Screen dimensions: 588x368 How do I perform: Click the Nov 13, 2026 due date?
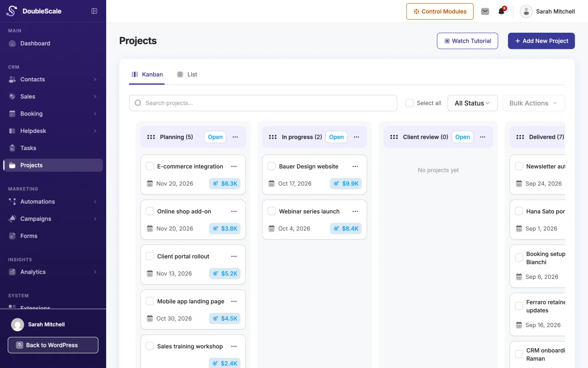[174, 273]
